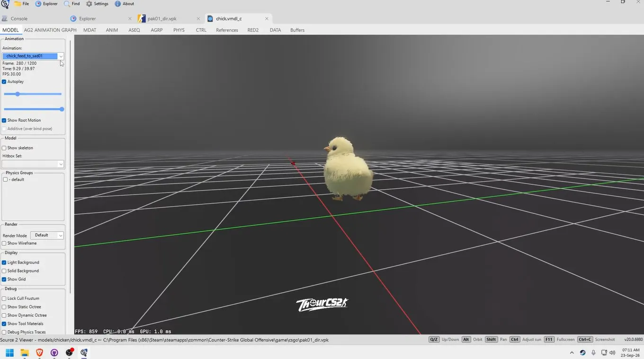Viewport: 644px width, 359px height.
Task: Click the version label v20.0.6980
Action: click(633, 340)
